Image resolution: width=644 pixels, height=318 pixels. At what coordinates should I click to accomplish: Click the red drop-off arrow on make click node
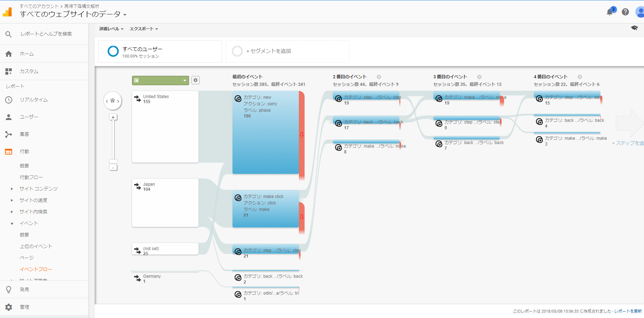302,217
